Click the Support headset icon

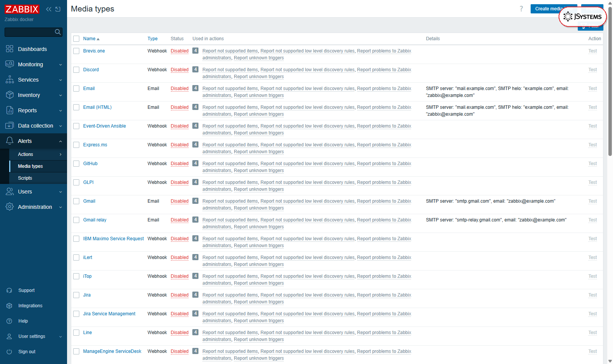click(10, 290)
